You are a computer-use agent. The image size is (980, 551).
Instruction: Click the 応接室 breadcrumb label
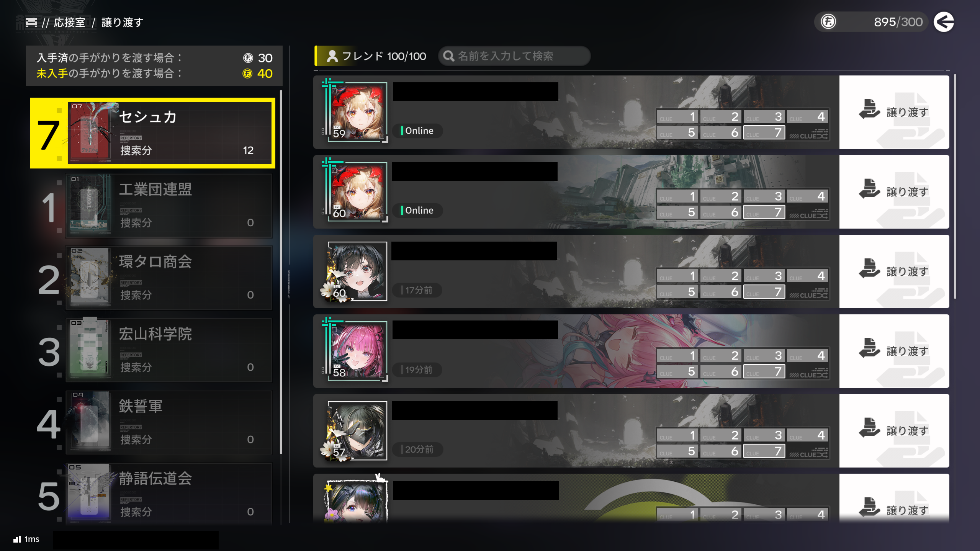pos(69,23)
